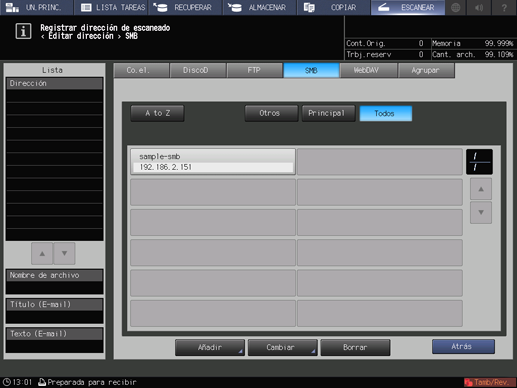Click the Cant. arch. 99.109% readout
The width and height of the screenshot is (517, 388).
coord(472,54)
